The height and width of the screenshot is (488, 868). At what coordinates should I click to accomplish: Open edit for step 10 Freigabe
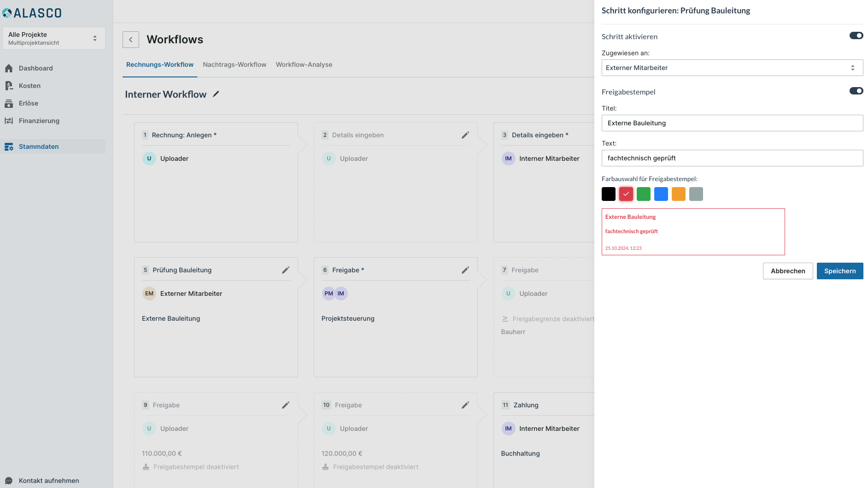click(x=465, y=405)
